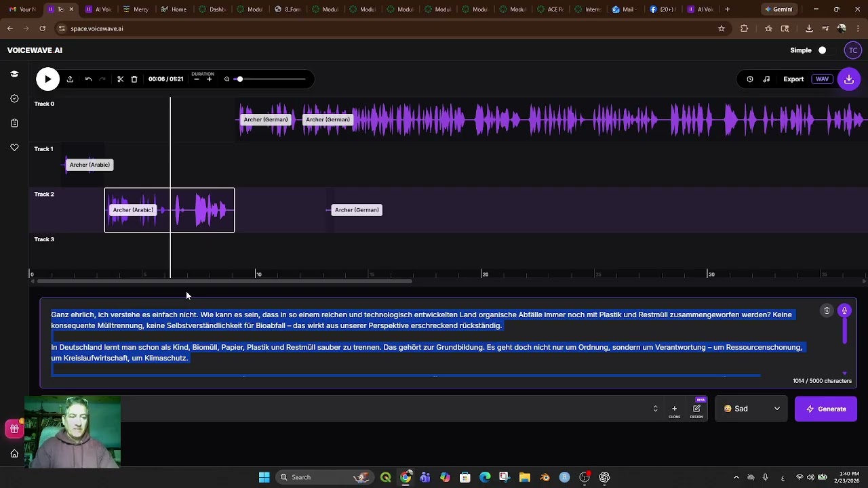Image resolution: width=868 pixels, height=488 pixels.
Task: Toggle the Simple mode switch
Action: (x=822, y=50)
